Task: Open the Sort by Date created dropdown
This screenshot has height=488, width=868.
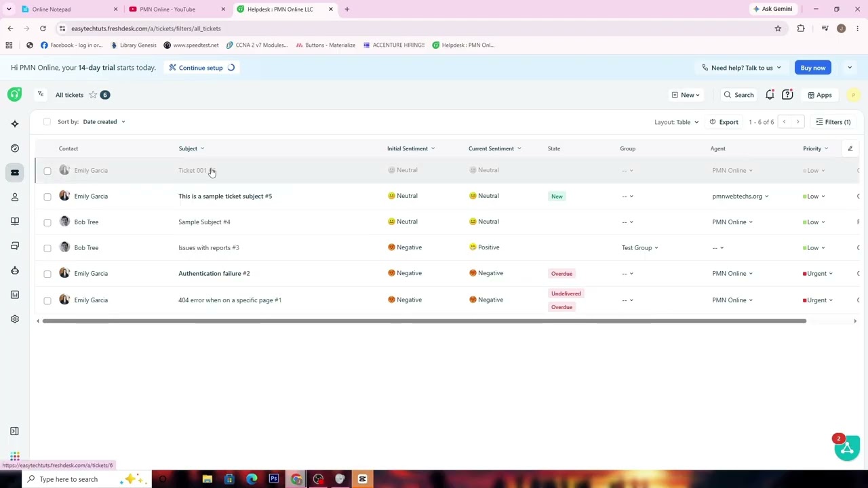Action: pyautogui.click(x=104, y=122)
